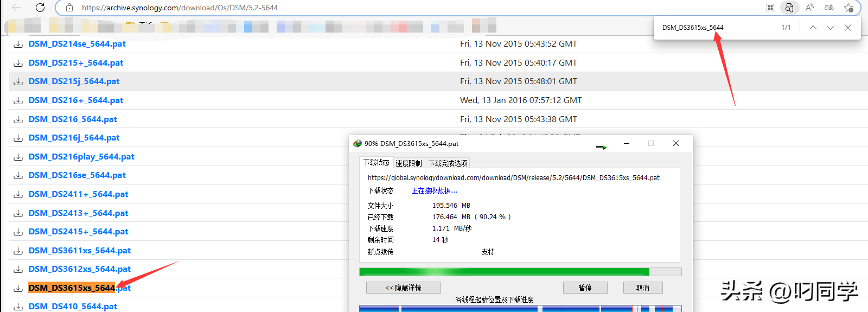The width and height of the screenshot is (868, 312).
Task: Open the translate page icon
Action: [829, 8]
